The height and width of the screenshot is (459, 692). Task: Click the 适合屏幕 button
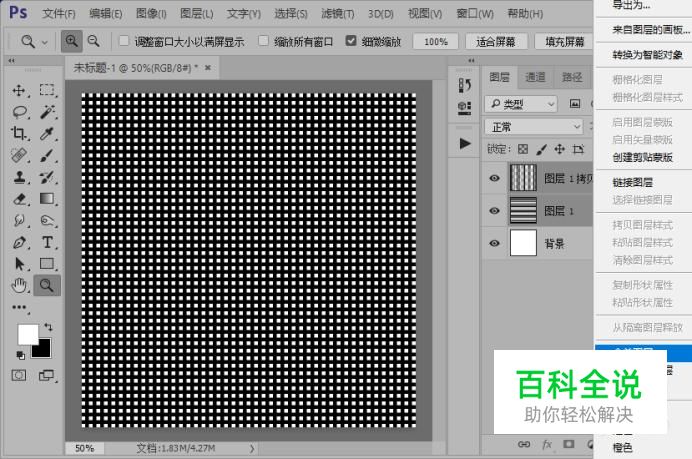pos(496,42)
